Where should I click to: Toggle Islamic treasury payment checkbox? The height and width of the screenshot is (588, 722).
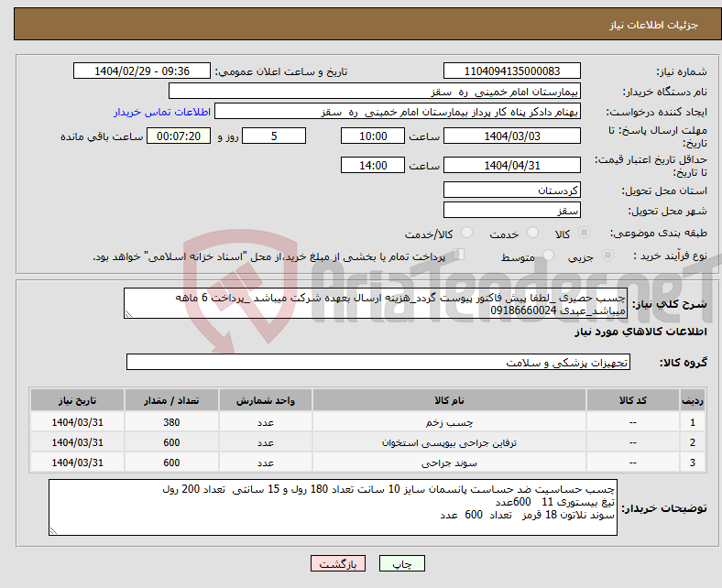pyautogui.click(x=459, y=255)
